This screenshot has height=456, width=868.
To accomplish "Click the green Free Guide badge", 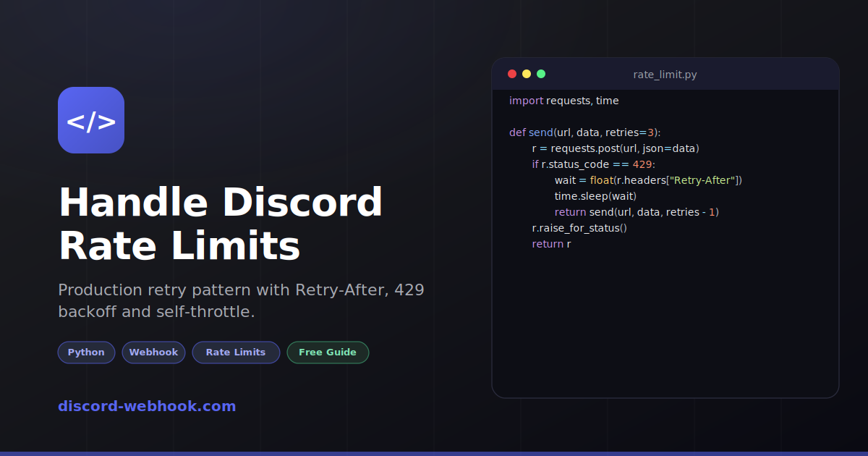I will [328, 352].
